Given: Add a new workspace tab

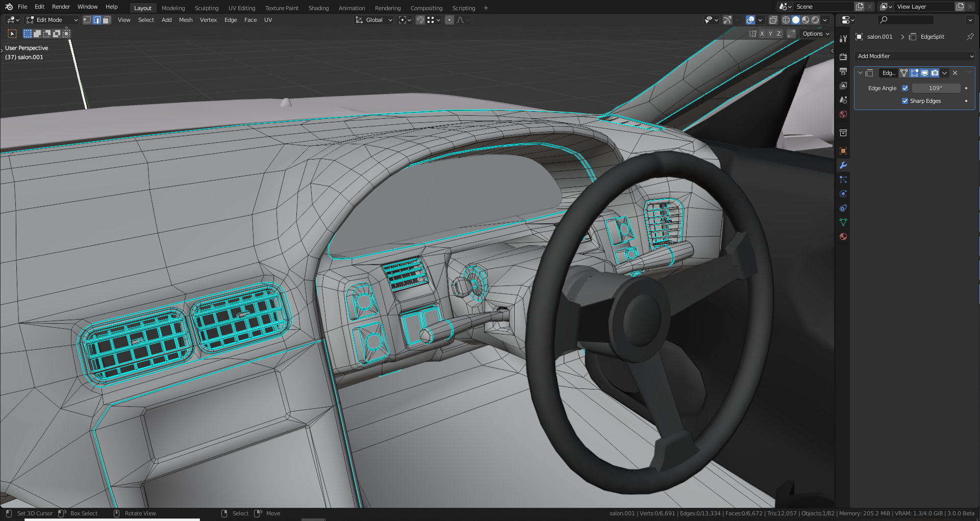Looking at the screenshot, I should coord(486,8).
